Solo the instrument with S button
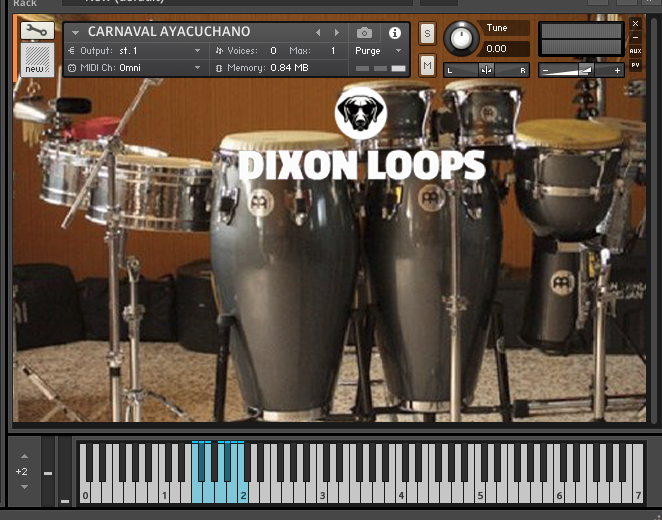 pos(428,34)
